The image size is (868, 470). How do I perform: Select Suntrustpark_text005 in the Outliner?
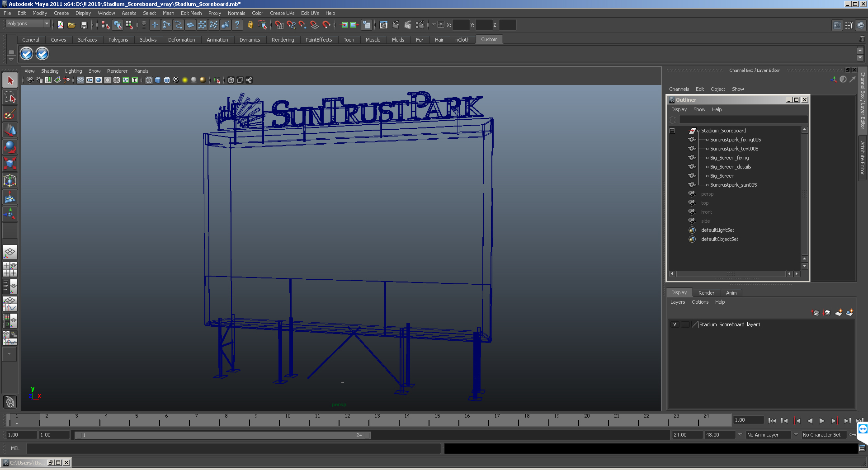coord(734,149)
